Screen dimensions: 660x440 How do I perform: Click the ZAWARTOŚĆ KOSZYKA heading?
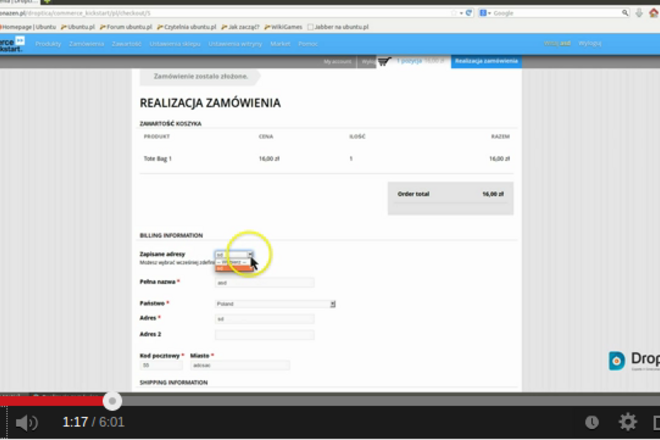[x=170, y=123]
